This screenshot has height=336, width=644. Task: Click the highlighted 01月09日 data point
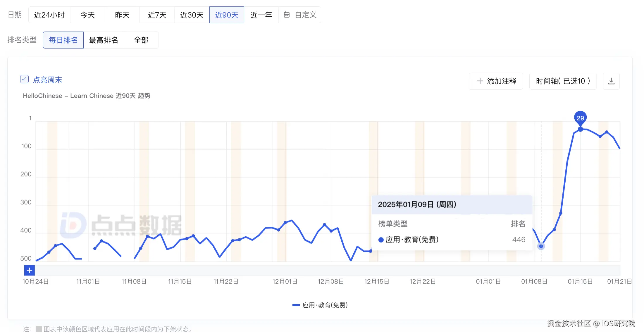point(541,246)
